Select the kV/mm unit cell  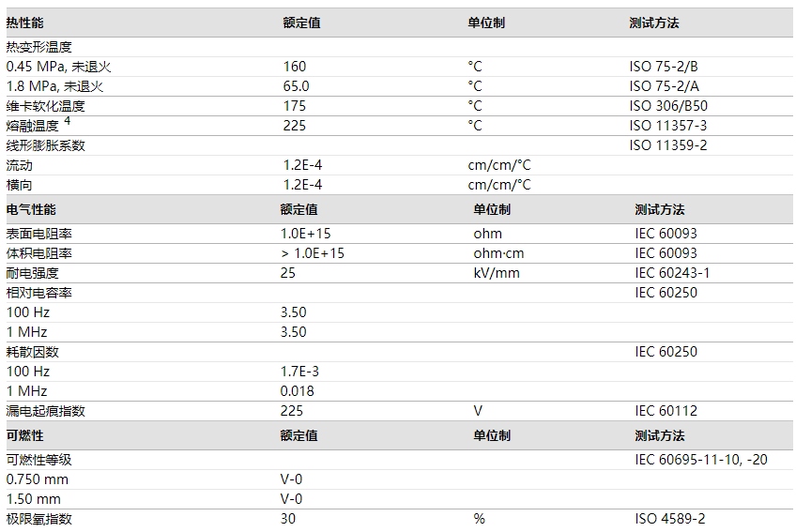coord(497,273)
